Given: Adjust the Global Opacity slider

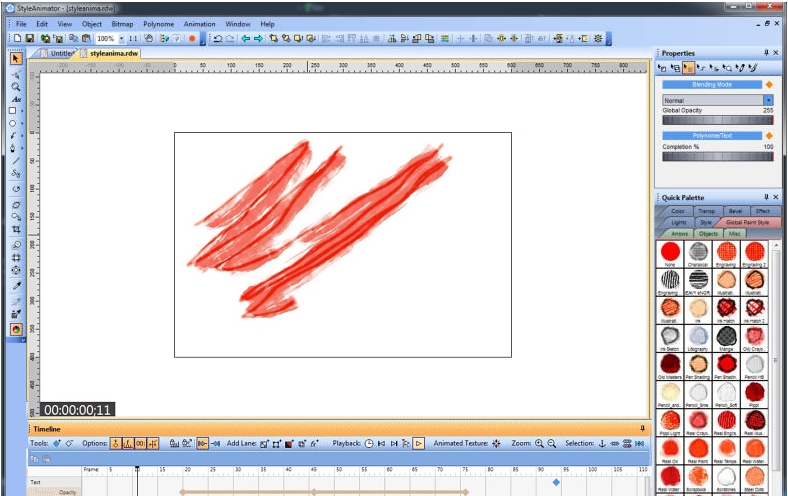Looking at the screenshot, I should coord(717,120).
